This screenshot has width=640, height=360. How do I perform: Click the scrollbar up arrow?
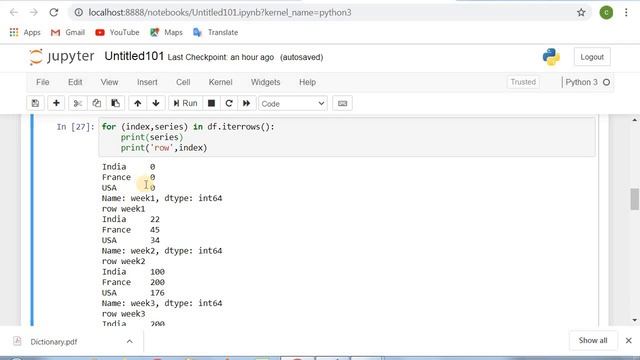[x=634, y=120]
